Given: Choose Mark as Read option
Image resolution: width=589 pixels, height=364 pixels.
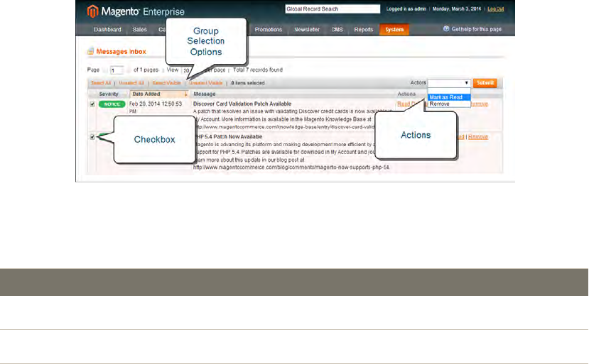Looking at the screenshot, I should pyautogui.click(x=449, y=97).
